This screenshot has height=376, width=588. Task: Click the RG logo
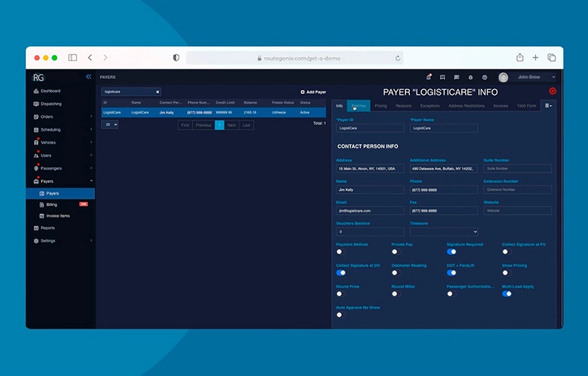click(39, 78)
